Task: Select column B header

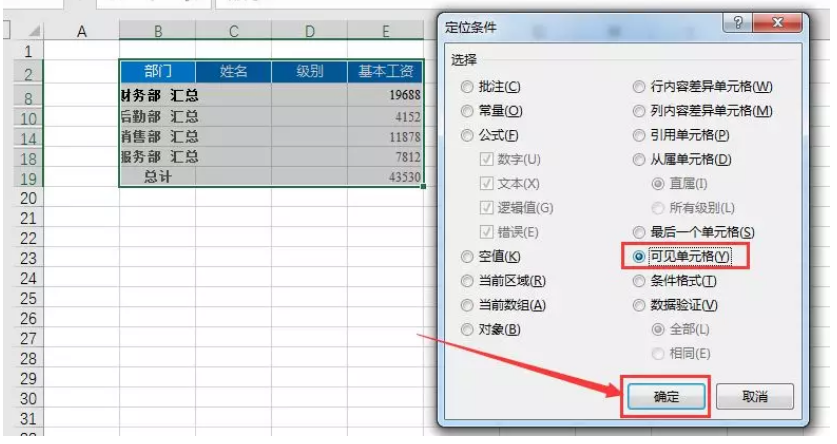Action: [x=157, y=31]
